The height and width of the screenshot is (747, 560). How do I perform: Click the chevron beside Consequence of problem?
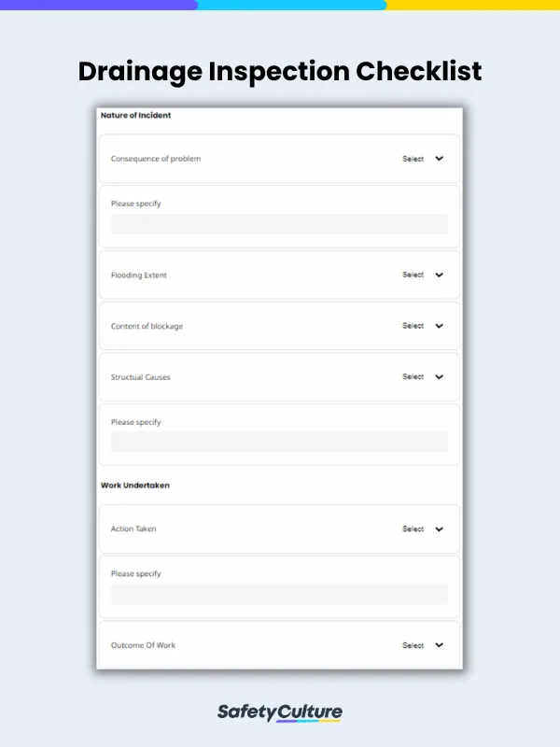[439, 159]
